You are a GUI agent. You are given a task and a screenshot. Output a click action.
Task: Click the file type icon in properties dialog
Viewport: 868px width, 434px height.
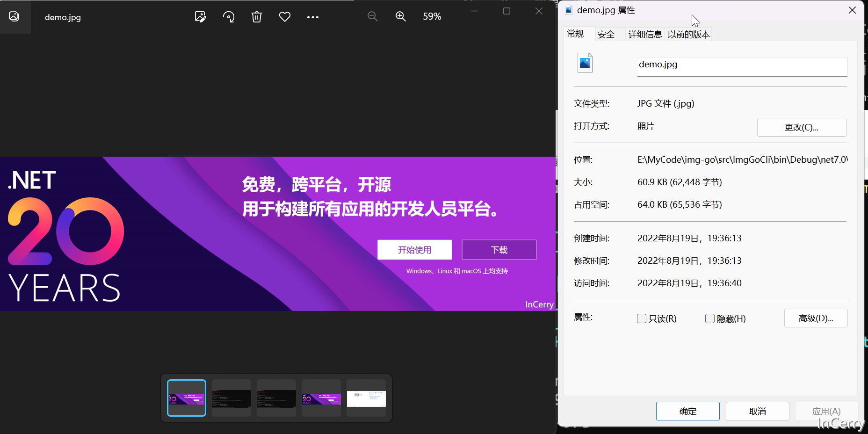(585, 63)
